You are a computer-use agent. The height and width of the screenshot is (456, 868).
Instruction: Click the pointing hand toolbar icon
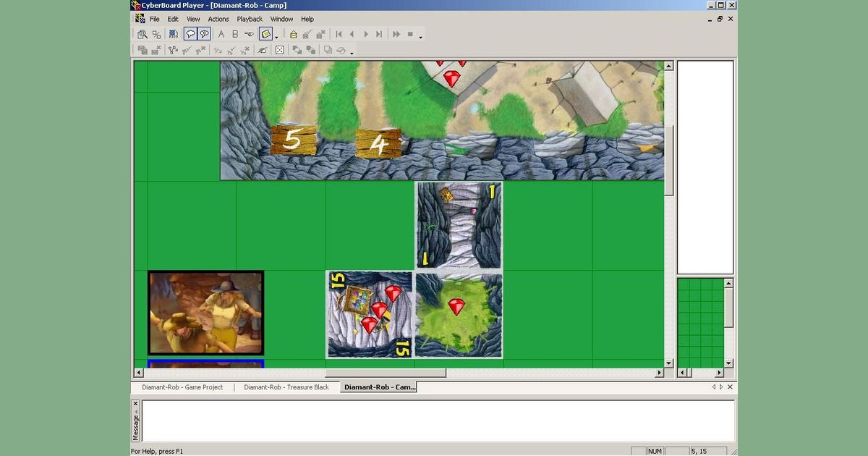[249, 34]
